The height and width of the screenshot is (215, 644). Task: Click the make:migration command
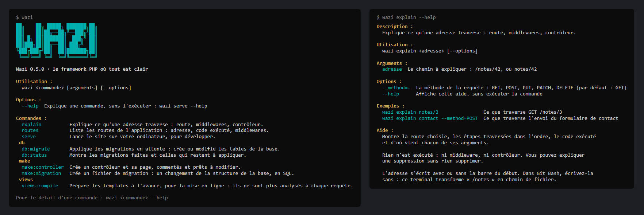(x=41, y=173)
